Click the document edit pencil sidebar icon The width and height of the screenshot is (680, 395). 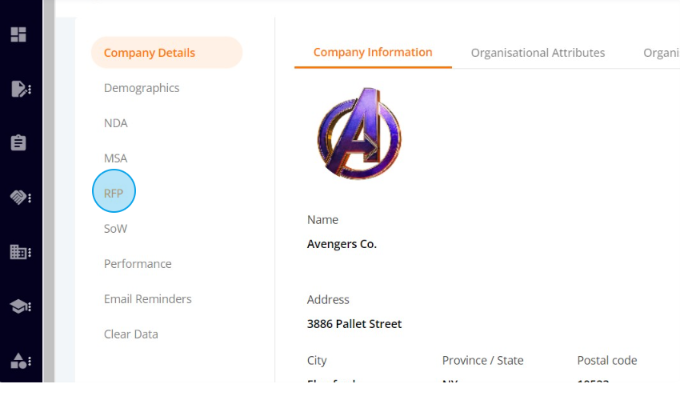pyautogui.click(x=20, y=89)
